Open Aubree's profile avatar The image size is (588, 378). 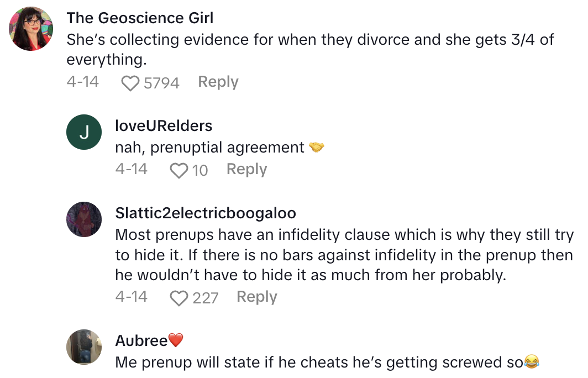click(x=84, y=347)
